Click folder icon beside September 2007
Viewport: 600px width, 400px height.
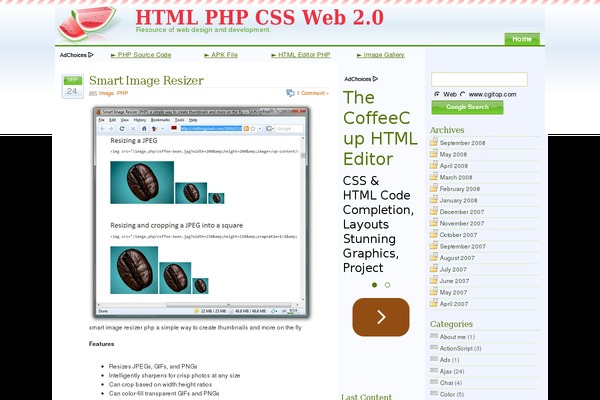(434, 245)
